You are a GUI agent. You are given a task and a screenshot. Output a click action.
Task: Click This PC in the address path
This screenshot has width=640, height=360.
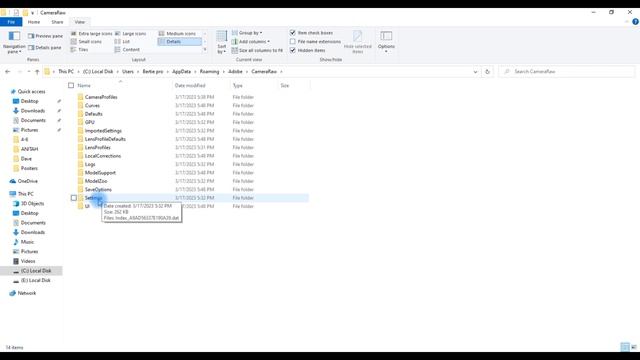point(66,71)
